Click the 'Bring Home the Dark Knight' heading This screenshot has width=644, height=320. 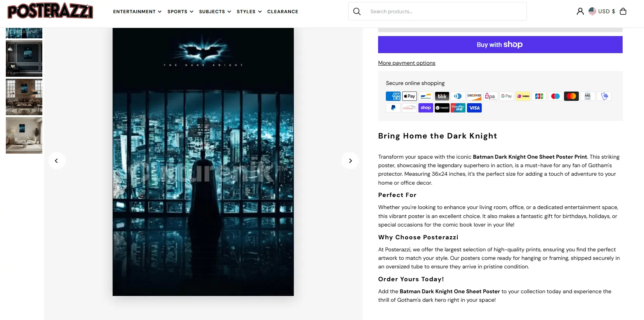tap(437, 136)
